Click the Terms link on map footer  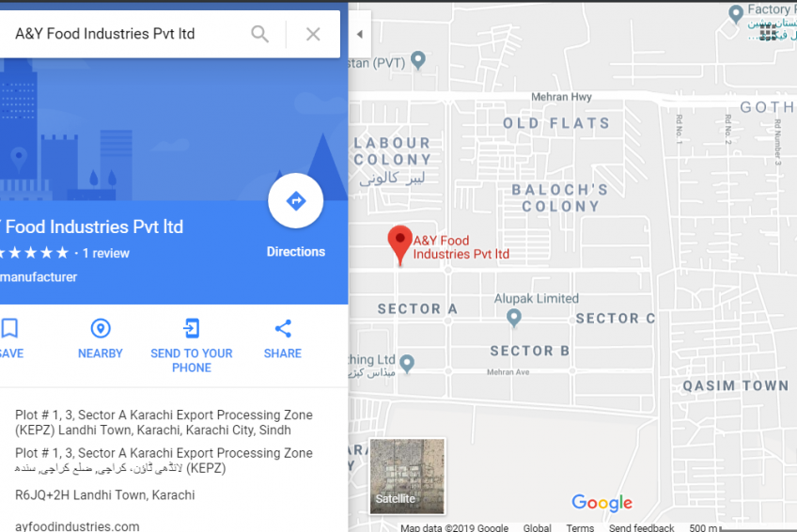[580, 527]
